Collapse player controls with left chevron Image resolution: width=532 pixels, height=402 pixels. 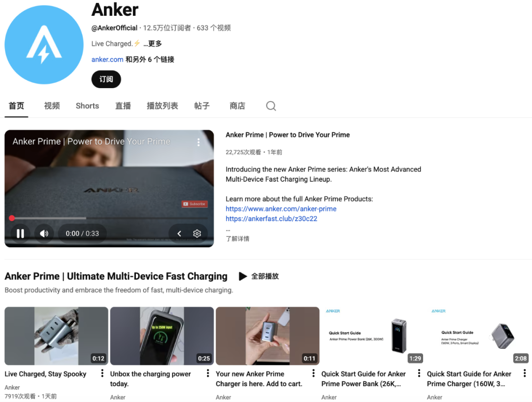point(179,234)
